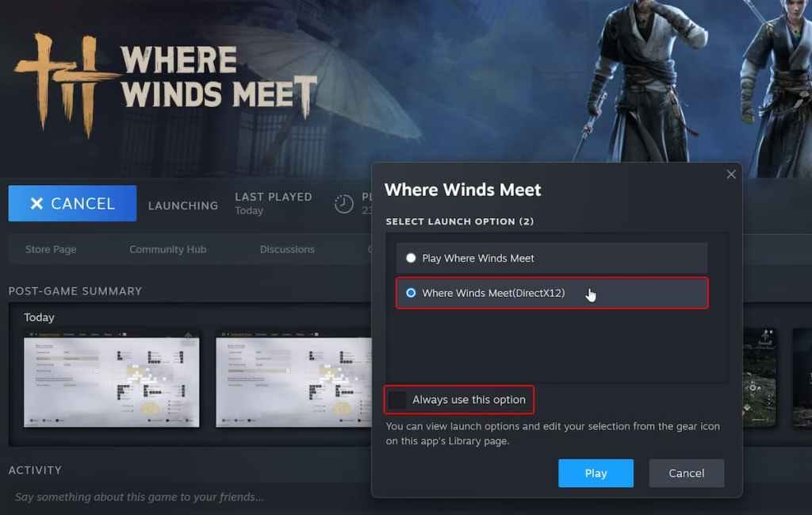Click the X icon on Cancel button

coord(36,204)
